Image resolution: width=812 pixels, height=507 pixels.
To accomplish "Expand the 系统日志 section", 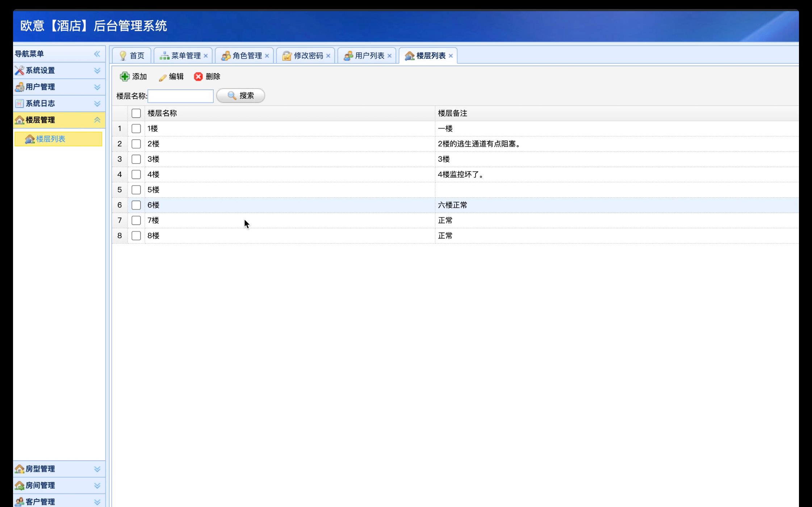I will click(97, 104).
